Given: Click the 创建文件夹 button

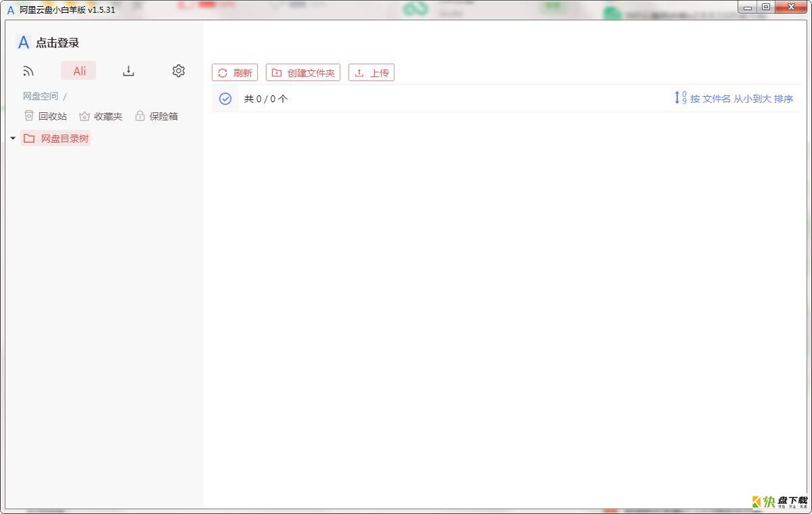Looking at the screenshot, I should (303, 73).
